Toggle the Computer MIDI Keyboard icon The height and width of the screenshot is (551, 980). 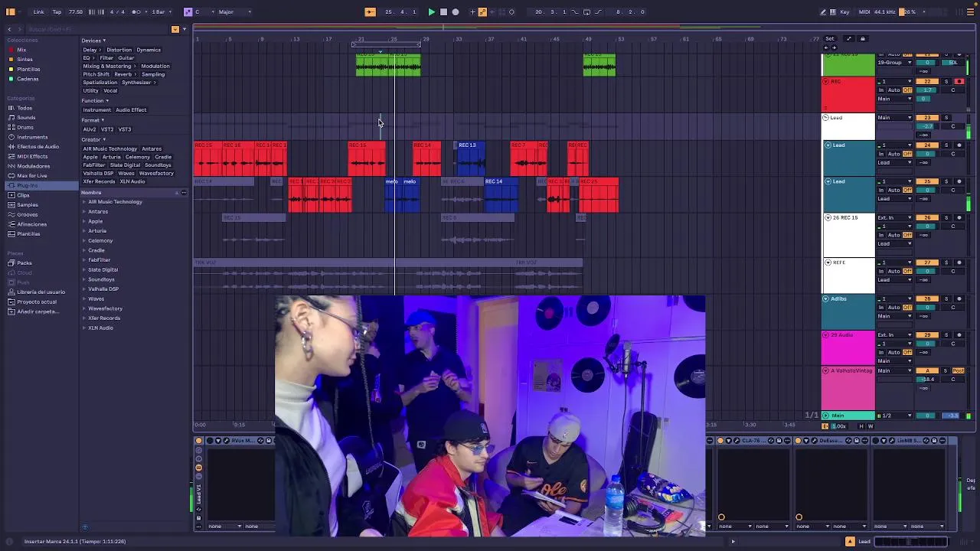[x=833, y=11]
